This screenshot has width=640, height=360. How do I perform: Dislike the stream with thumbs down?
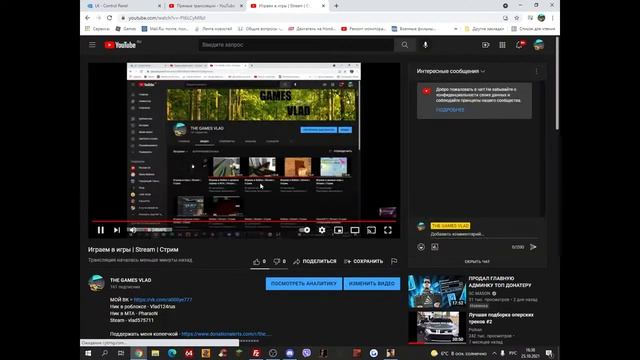[280, 262]
